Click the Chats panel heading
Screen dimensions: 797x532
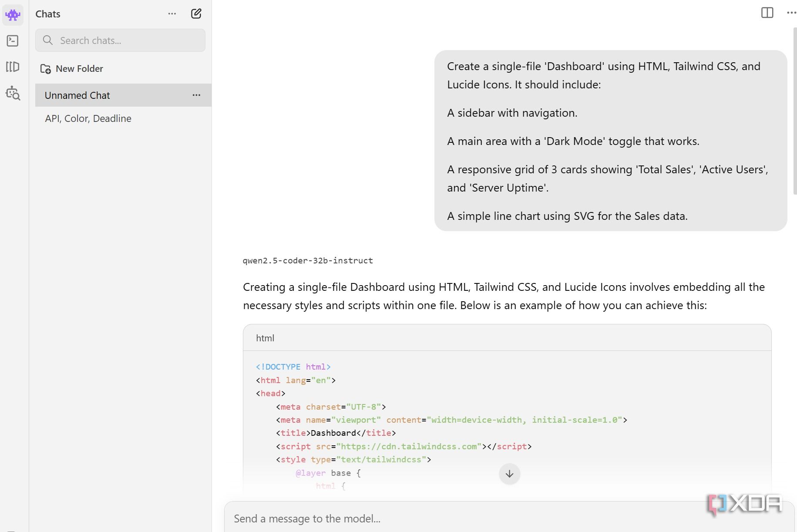tap(48, 14)
